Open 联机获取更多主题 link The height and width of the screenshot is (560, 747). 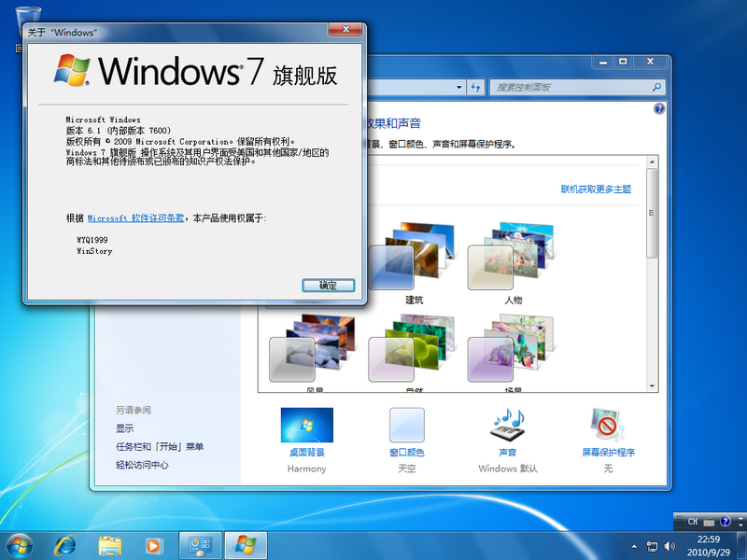596,189
